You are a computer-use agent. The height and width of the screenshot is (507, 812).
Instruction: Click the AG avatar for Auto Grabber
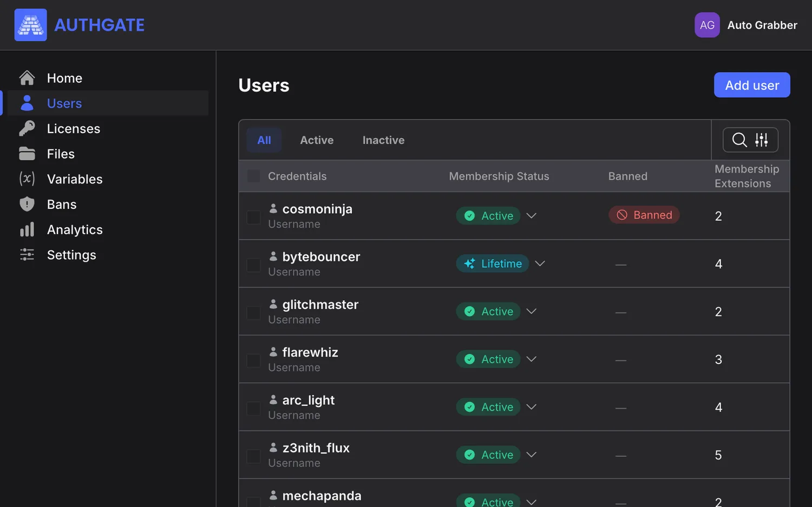point(707,24)
